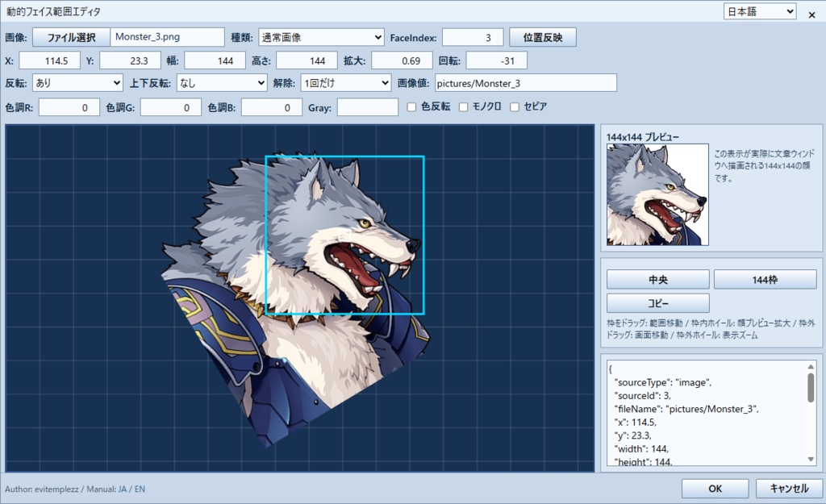This screenshot has height=504, width=826.
Task: Click the OK button
Action: click(x=715, y=488)
